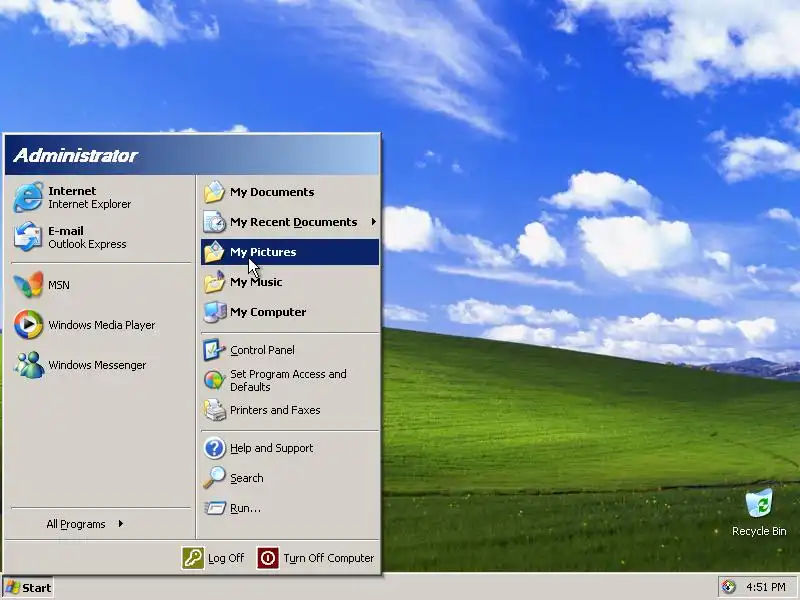
Task: Expand the My Recent Documents submenu arrow
Action: click(373, 222)
